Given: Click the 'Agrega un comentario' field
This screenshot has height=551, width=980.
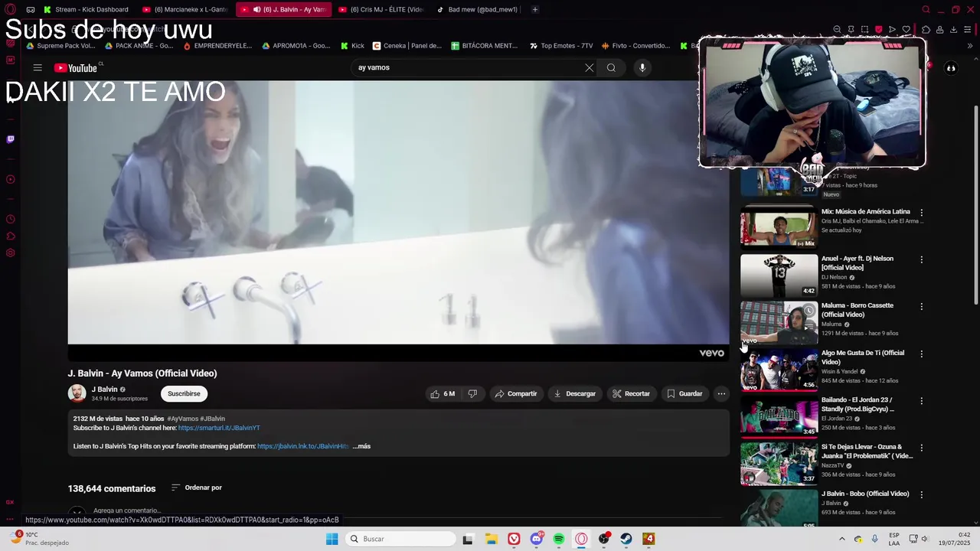Looking at the screenshot, I should pyautogui.click(x=127, y=510).
